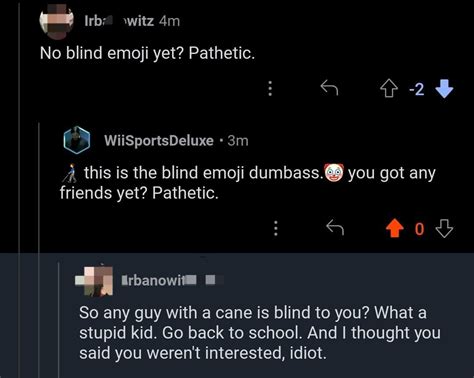
Task: Click the top commenter's blurred username
Action: [119, 21]
